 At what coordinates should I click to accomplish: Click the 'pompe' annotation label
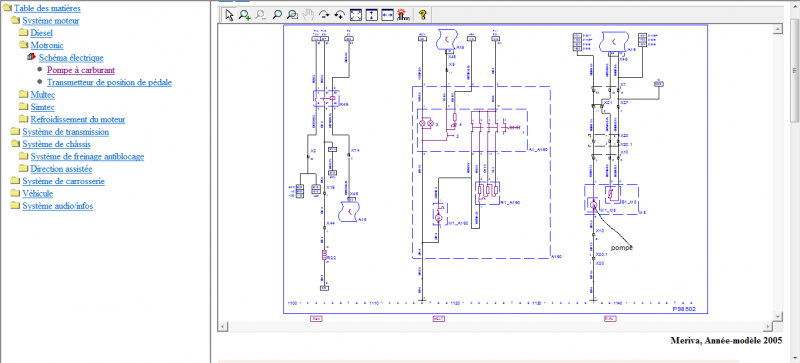(x=622, y=248)
